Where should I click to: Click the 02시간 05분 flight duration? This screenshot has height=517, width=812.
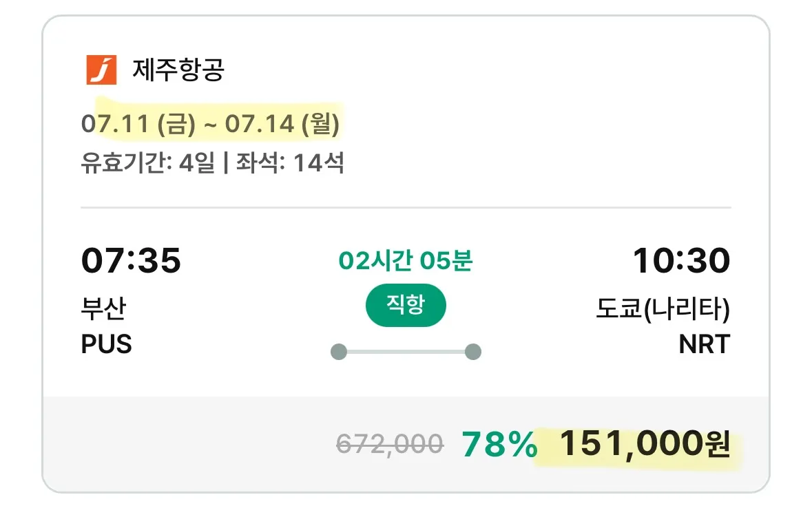(x=406, y=260)
